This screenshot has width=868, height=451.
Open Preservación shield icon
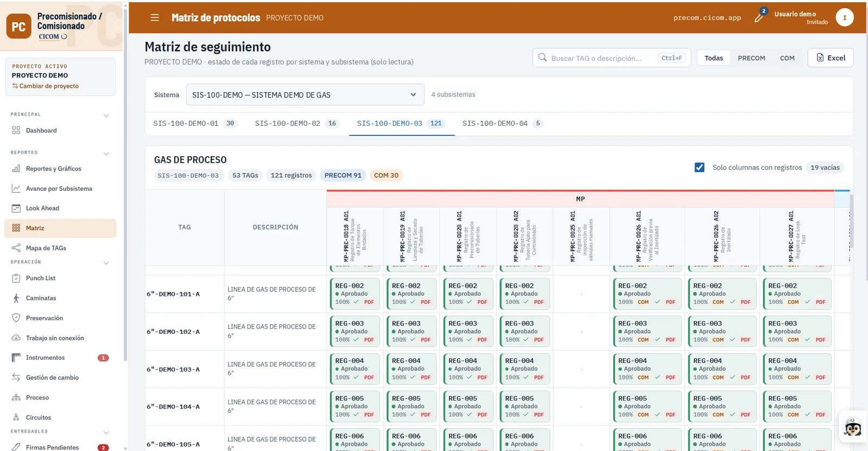click(16, 318)
